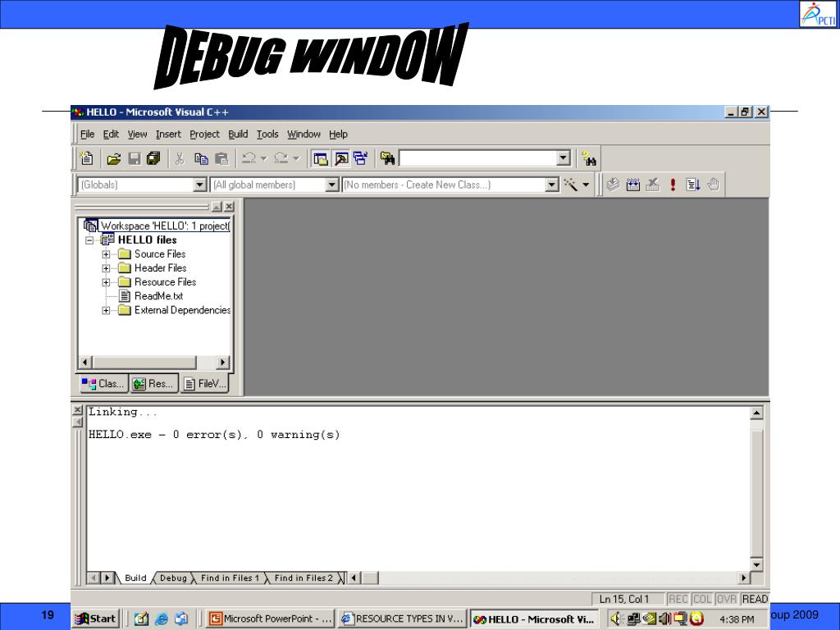The image size is (840, 630).
Task: Open the View menu
Action: (137, 134)
